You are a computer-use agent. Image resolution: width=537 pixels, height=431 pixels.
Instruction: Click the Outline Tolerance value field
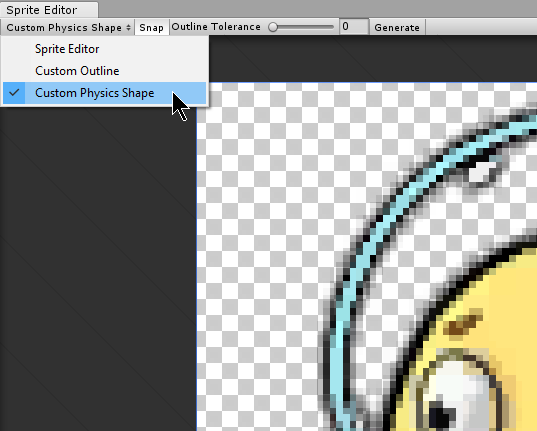click(354, 27)
